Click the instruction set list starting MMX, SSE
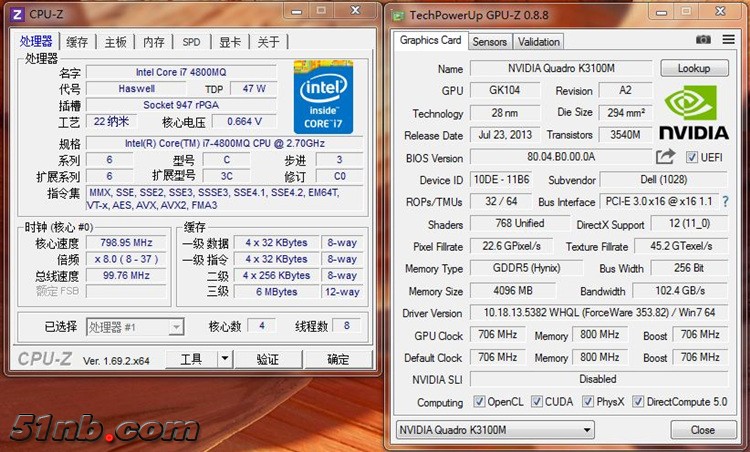Screen dimensions: 750x452 [225, 199]
